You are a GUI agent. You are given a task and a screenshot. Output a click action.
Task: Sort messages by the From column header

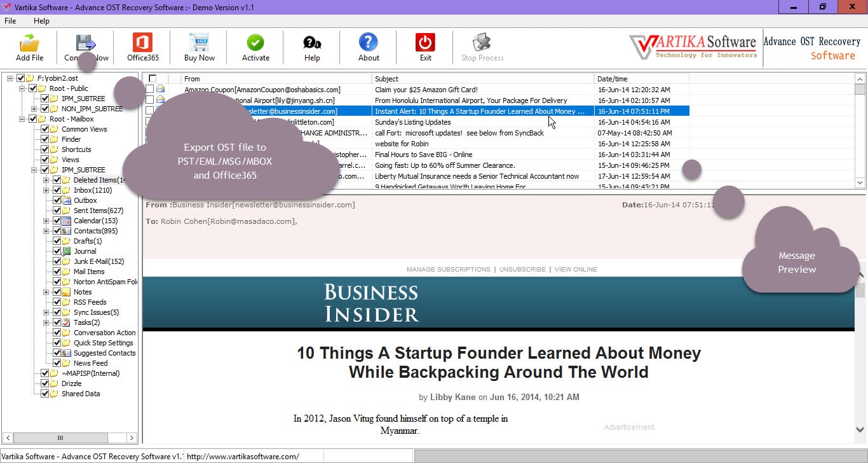[x=276, y=79]
